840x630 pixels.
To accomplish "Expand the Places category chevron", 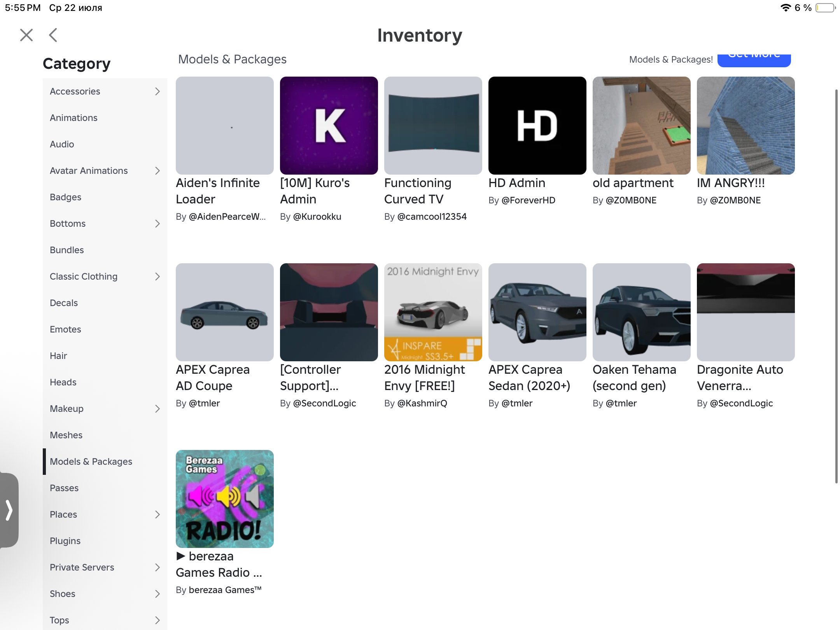I will 157,514.
